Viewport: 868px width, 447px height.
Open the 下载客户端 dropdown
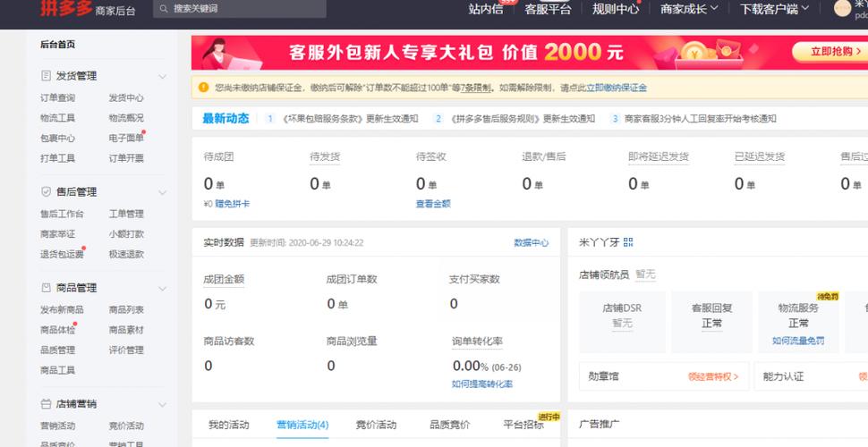[774, 9]
